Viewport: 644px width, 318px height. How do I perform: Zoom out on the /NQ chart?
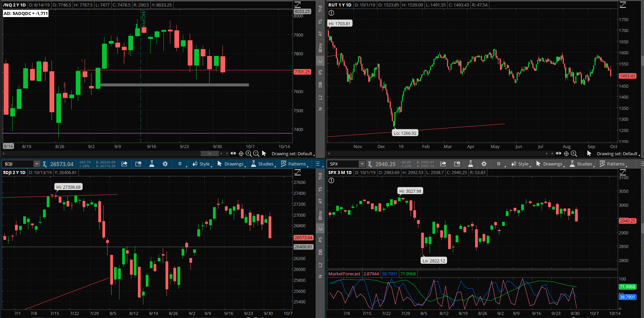click(x=256, y=154)
